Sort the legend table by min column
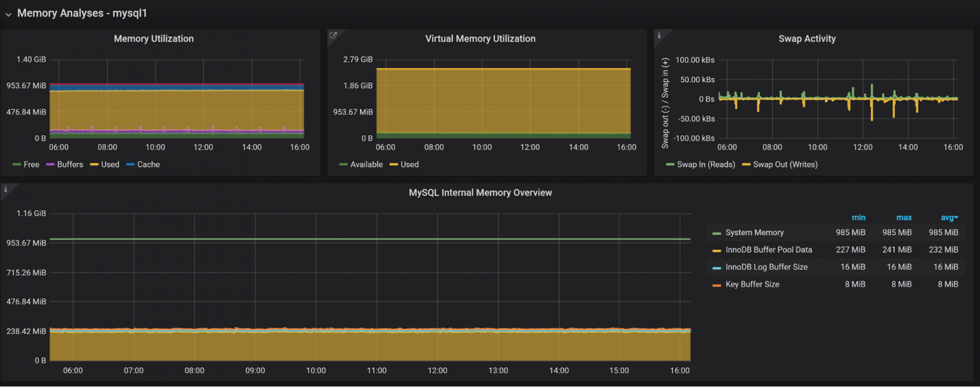The height and width of the screenshot is (387, 980). pyautogui.click(x=858, y=217)
